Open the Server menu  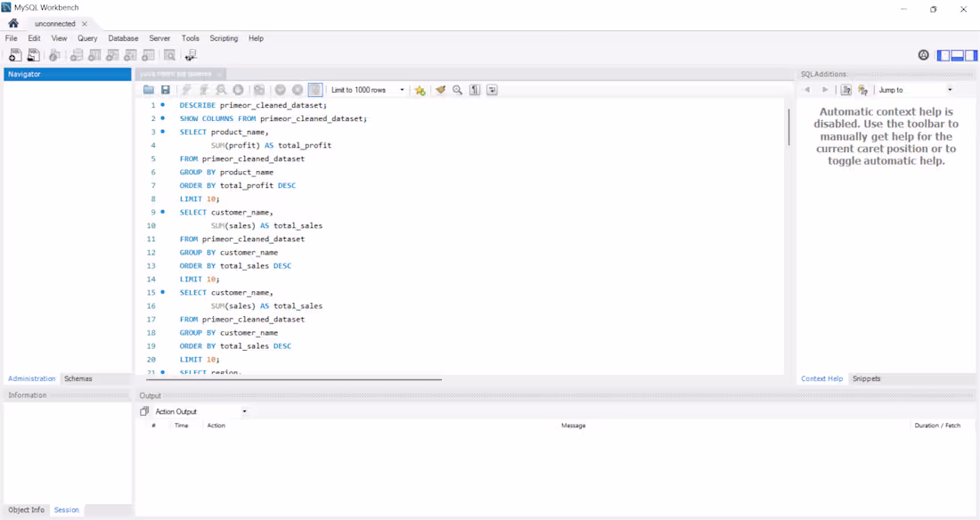[159, 38]
